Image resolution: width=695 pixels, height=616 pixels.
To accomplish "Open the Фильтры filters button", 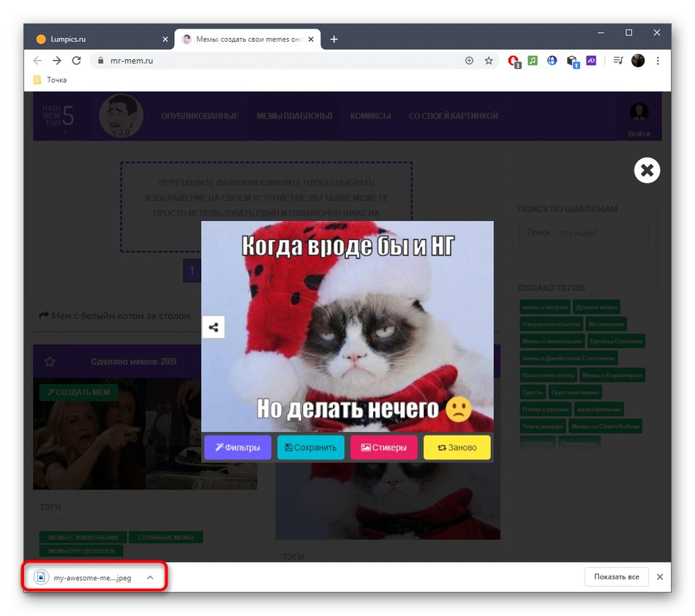I will coord(238,447).
